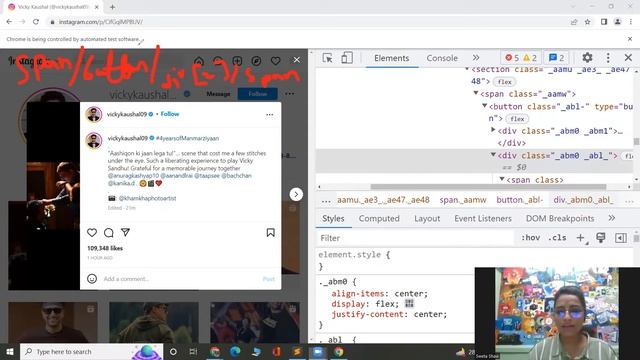640x360 pixels.
Task: Click the blue Follow button on profile
Action: [x=258, y=94]
